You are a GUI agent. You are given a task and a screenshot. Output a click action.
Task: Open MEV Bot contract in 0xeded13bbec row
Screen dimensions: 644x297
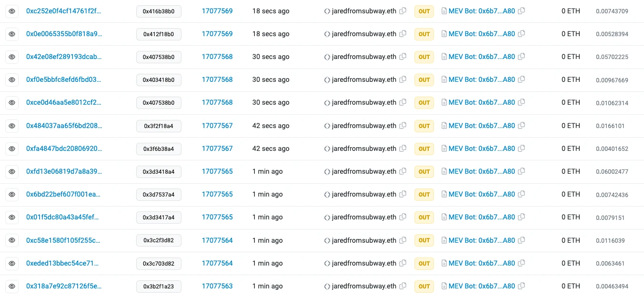pyautogui.click(x=482, y=263)
